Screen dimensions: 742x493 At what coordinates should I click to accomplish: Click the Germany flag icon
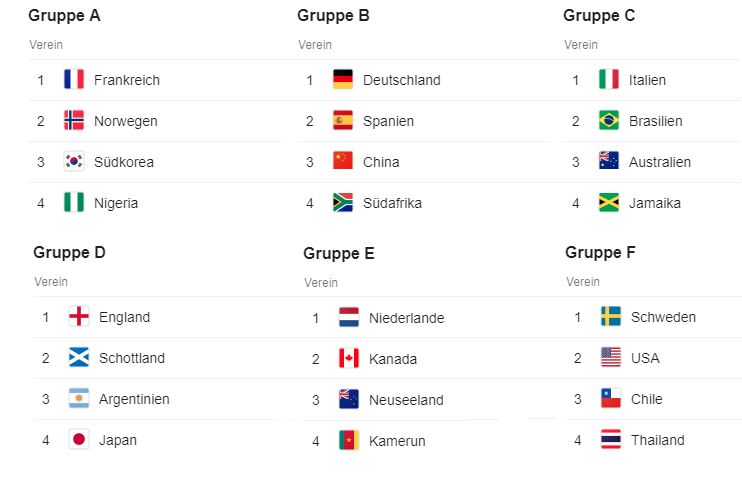343,79
